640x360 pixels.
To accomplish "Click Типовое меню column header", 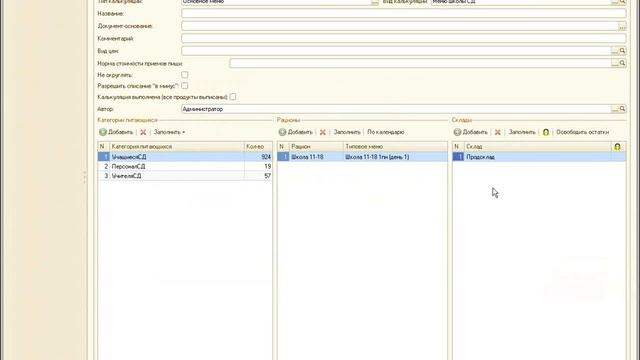I will click(395, 147).
